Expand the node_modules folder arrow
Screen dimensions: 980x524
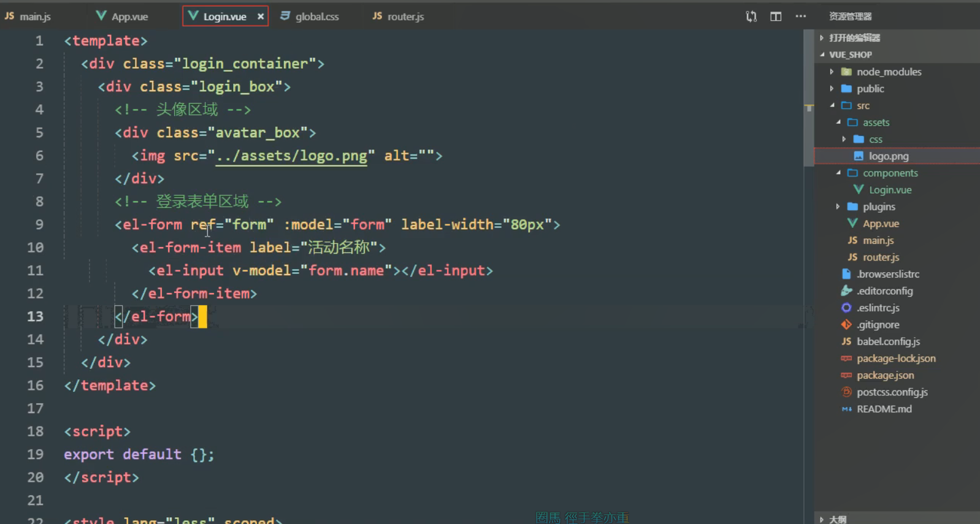[832, 72]
